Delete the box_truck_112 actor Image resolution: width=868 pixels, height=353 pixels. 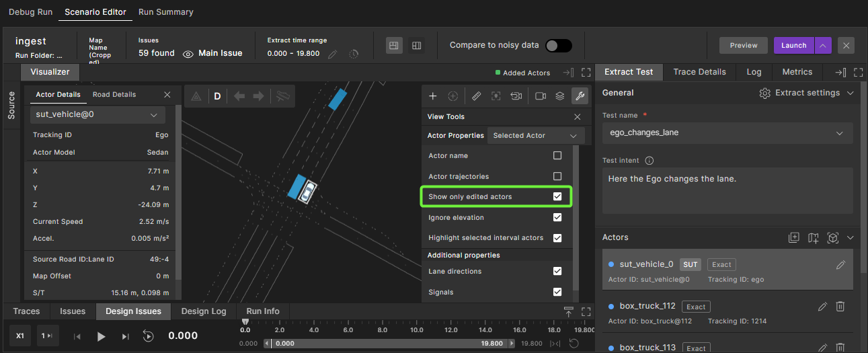point(840,307)
